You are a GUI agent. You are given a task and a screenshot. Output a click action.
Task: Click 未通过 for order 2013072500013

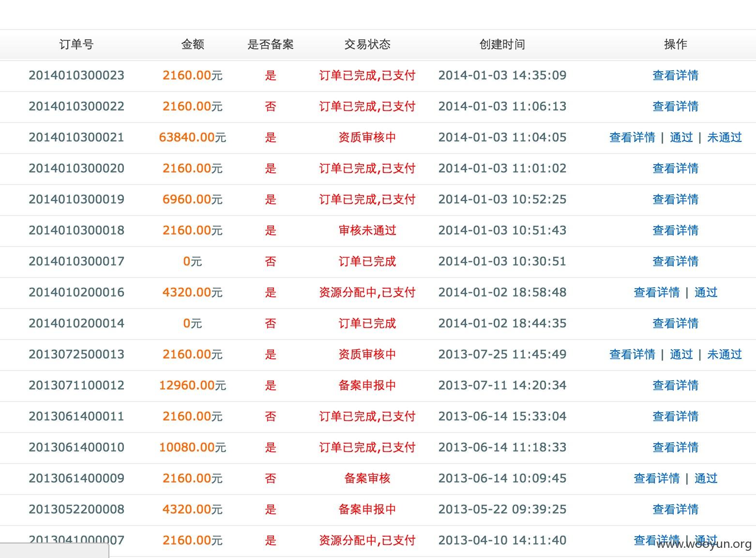[725, 355]
